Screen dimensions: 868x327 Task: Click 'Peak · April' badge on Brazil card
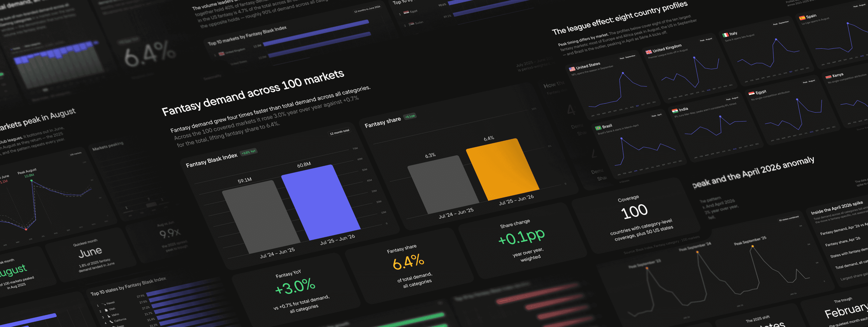pos(656,115)
